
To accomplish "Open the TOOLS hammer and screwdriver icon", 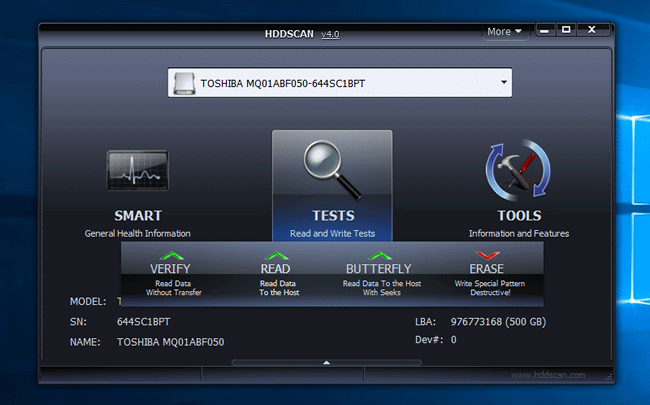I will [x=518, y=170].
